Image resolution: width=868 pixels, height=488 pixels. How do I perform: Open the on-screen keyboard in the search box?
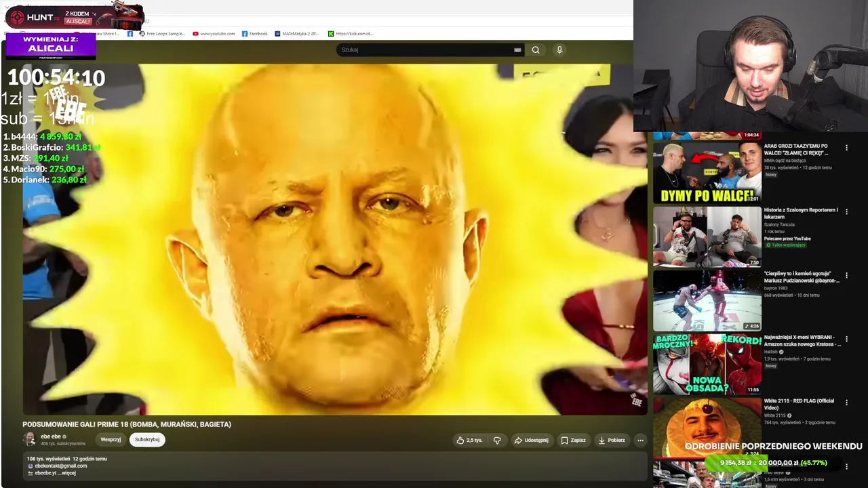tap(517, 49)
